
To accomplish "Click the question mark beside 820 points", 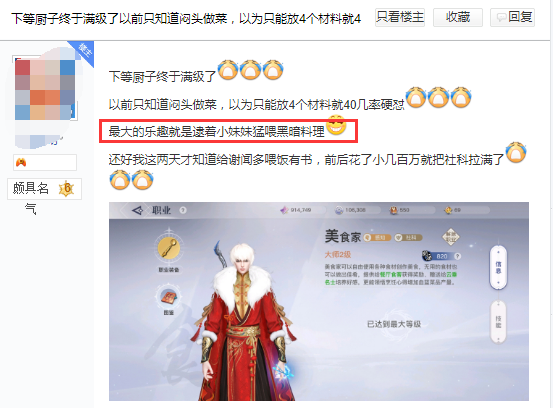I will click(457, 256).
